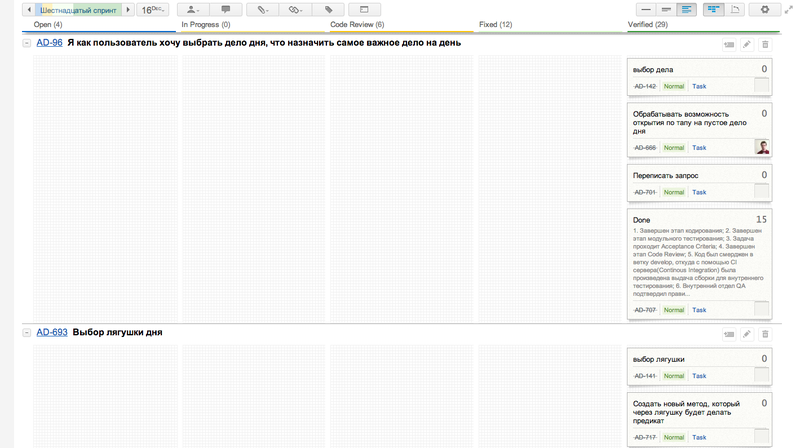Click the AD-142 issue ID

[x=645, y=86]
